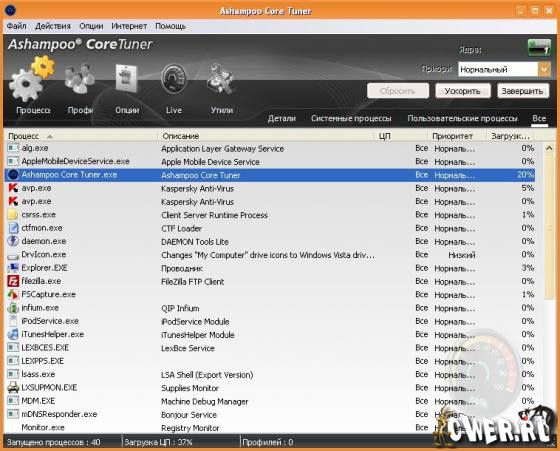Sort by ЦП column header
The image size is (560, 451).
click(x=401, y=136)
